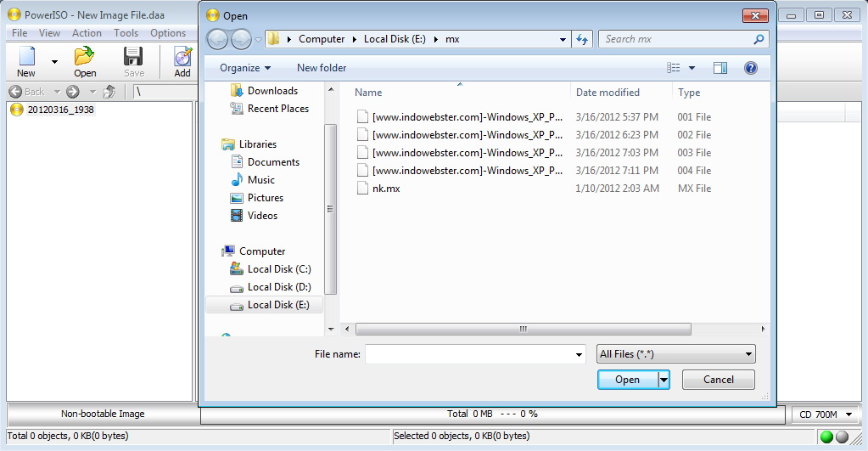
Task: Click the green status indicator in PowerISO
Action: [827, 437]
